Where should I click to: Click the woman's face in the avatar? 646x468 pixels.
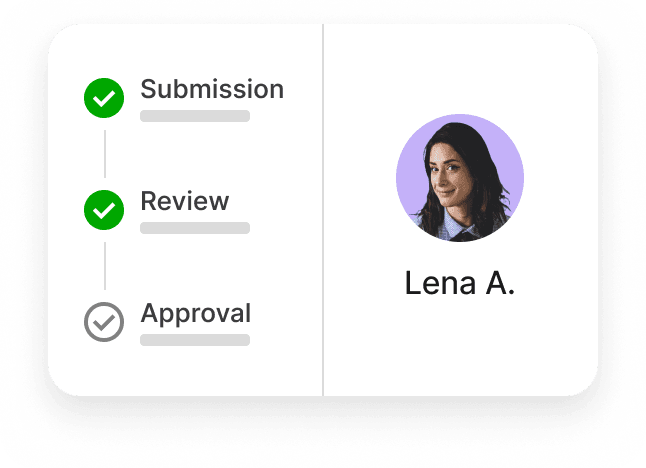click(446, 177)
